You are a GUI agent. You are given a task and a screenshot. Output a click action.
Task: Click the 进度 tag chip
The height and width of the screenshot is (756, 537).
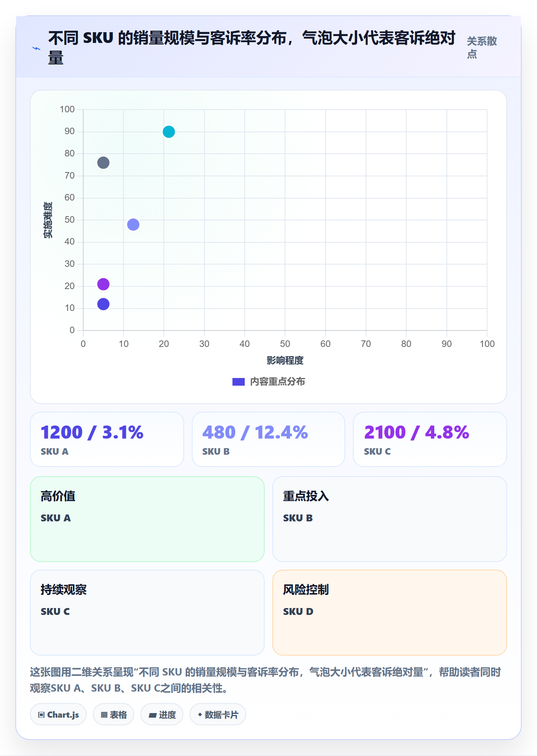click(x=162, y=715)
